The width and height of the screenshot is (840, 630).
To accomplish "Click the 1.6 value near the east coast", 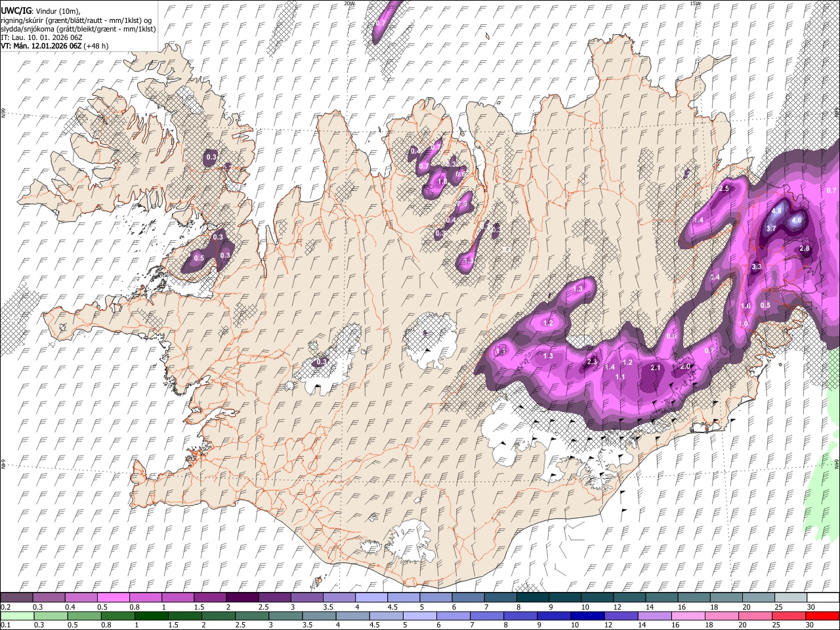I will tap(745, 306).
